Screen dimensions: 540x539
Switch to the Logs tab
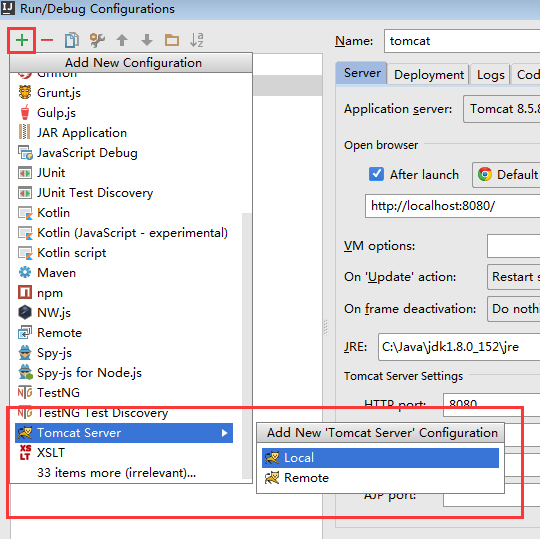(x=490, y=74)
